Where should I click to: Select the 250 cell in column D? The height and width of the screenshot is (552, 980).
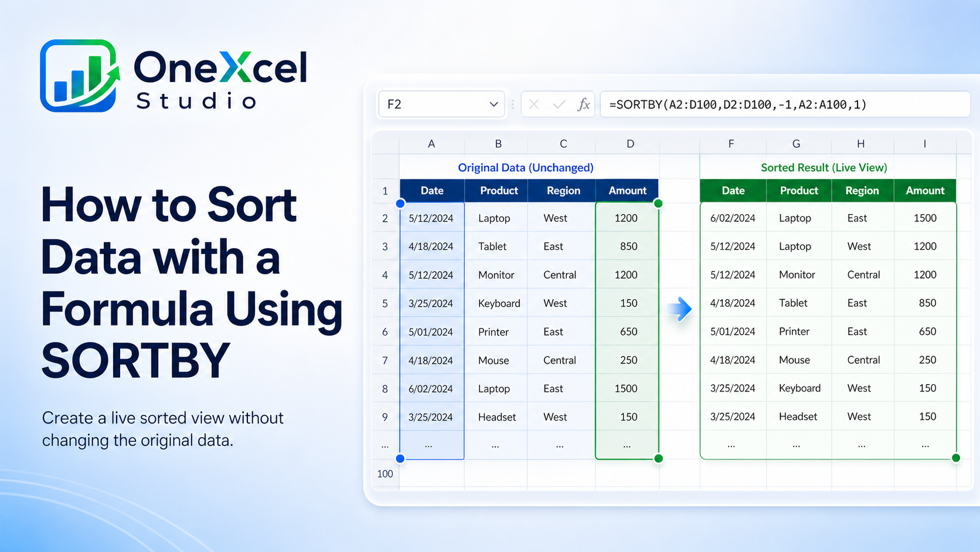(627, 360)
